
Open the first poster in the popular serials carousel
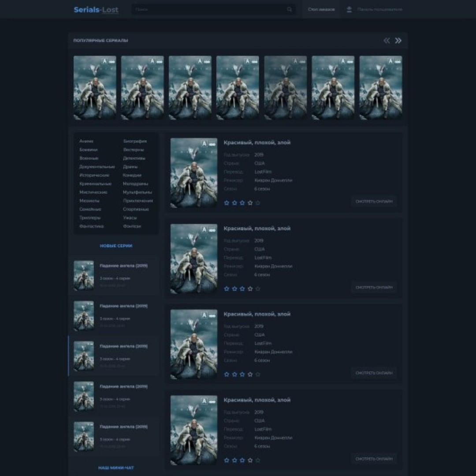tap(95, 87)
